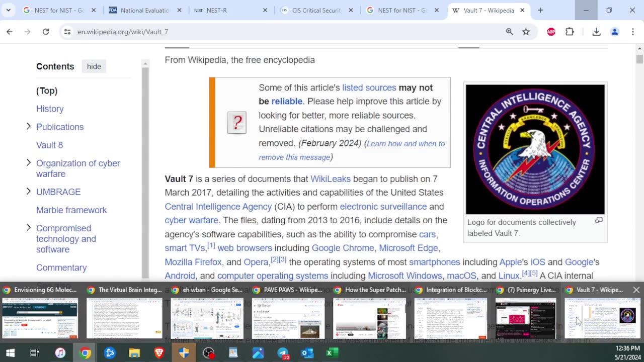Open a new browser tab with plus
The width and height of the screenshot is (644, 362).
pos(540,10)
